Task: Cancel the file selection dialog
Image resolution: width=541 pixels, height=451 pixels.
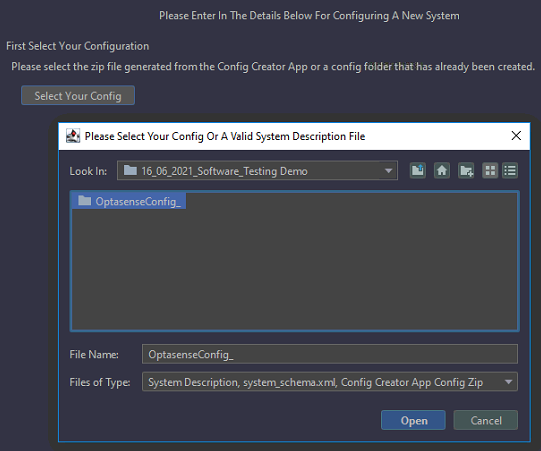Action: (x=485, y=420)
